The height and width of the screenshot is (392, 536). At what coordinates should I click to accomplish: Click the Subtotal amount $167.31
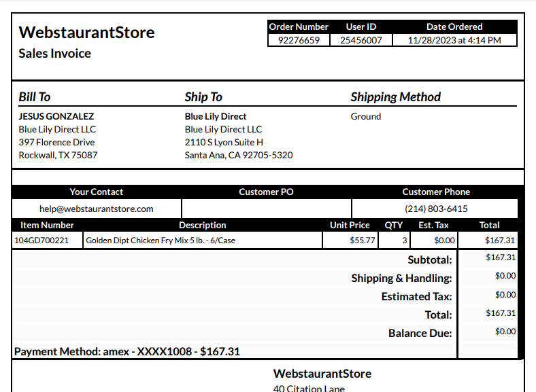tap(501, 257)
